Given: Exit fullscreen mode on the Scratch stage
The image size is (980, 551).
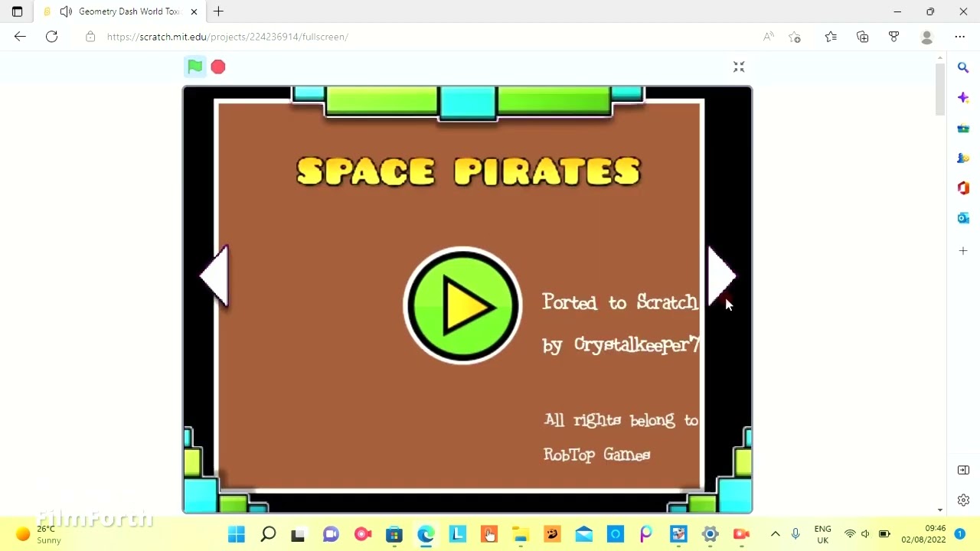Looking at the screenshot, I should 739,67.
